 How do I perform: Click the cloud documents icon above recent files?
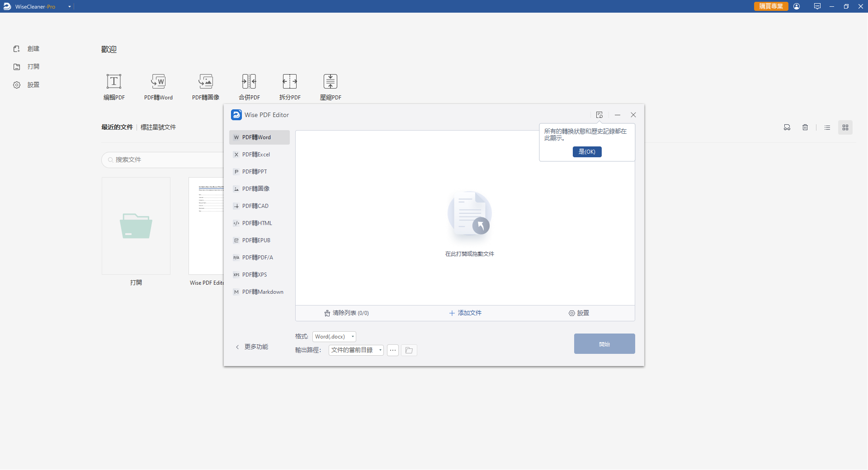coord(787,127)
